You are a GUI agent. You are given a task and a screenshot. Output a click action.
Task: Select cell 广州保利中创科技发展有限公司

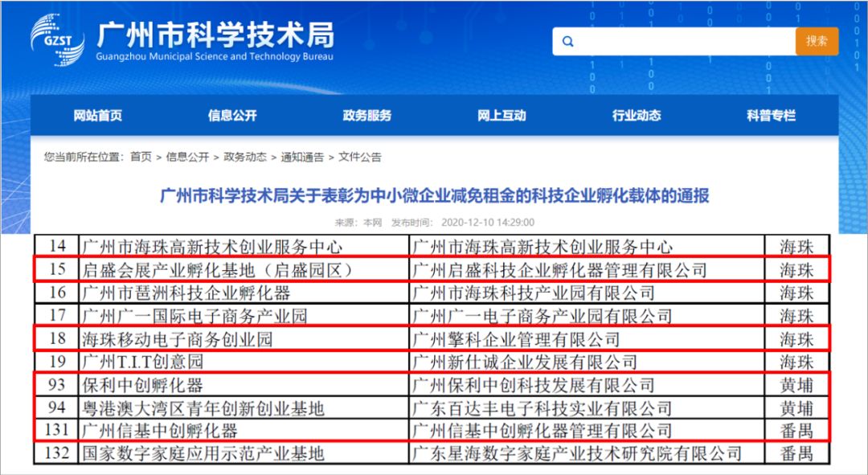pos(587,385)
